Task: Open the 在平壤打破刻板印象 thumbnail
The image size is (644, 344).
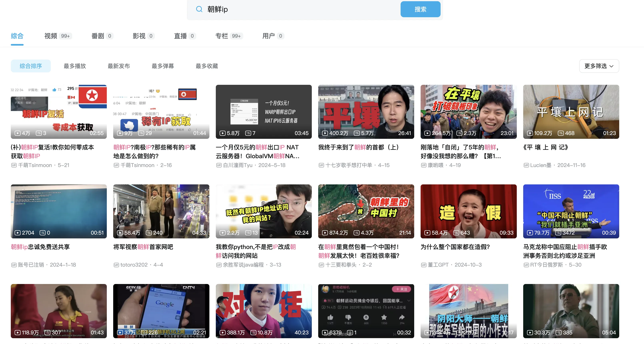Action: tap(468, 112)
